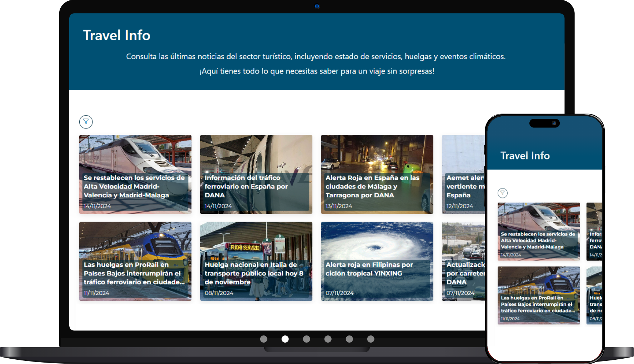Click the Travel Info title on the laptop
634x364 pixels.
[x=117, y=35]
